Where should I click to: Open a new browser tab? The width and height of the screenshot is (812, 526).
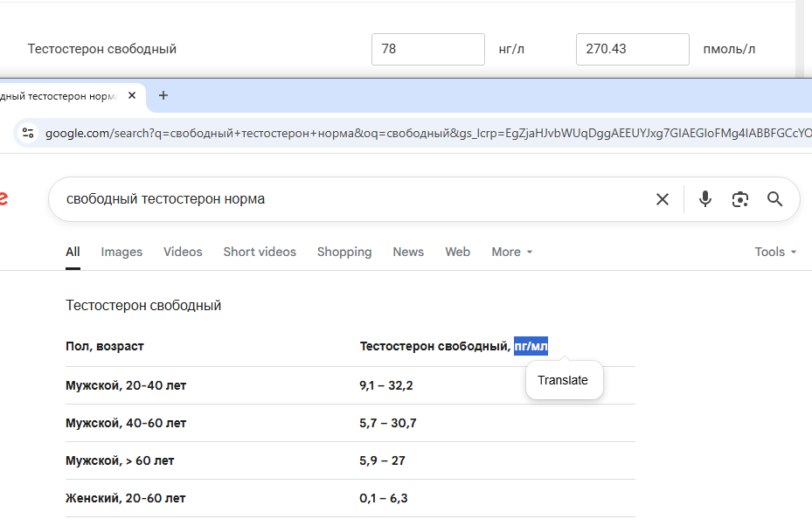(x=163, y=95)
